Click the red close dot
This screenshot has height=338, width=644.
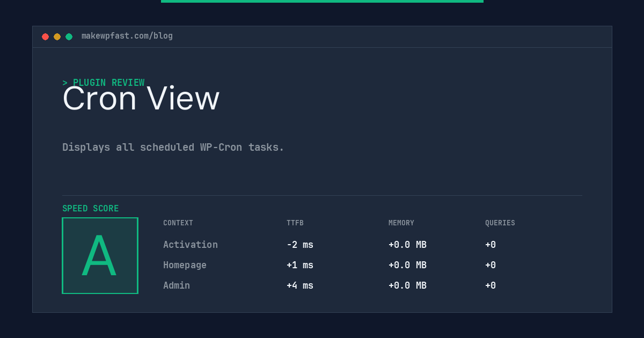45,36
